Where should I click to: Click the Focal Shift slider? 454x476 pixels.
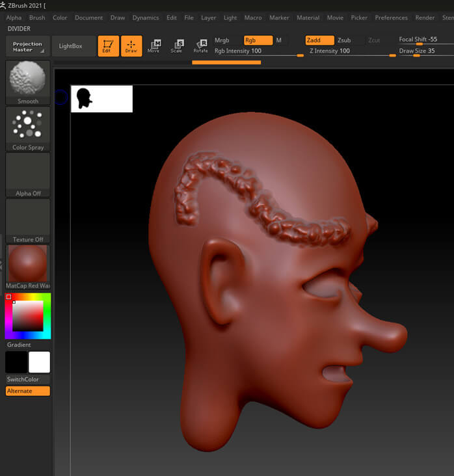(x=426, y=40)
